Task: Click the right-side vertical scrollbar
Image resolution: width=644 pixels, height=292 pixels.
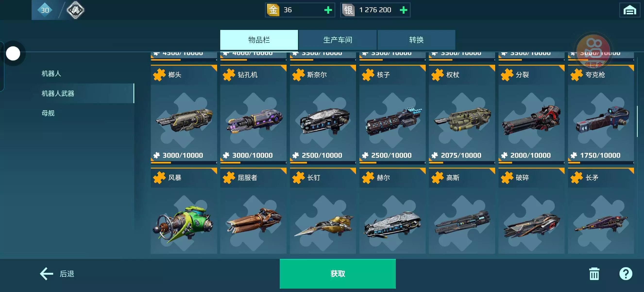Action: [x=637, y=121]
